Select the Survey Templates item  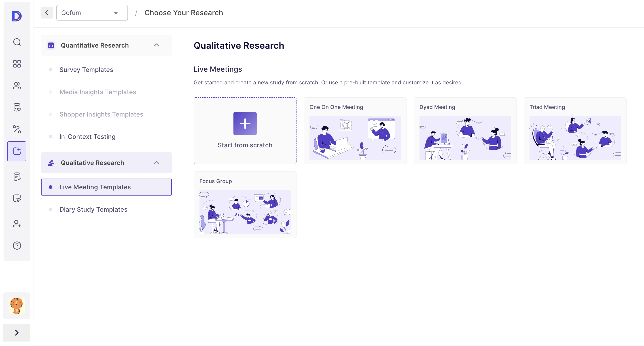(86, 70)
